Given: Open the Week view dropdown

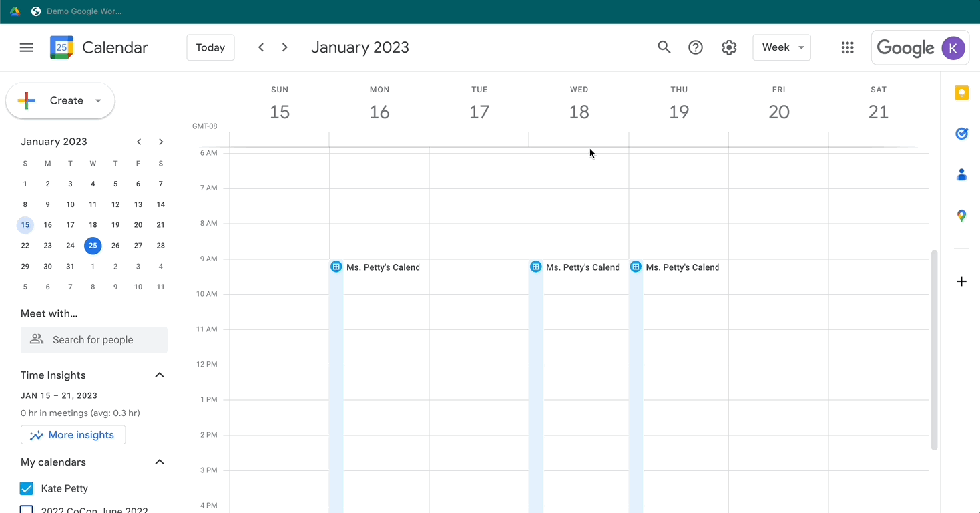Looking at the screenshot, I should pyautogui.click(x=782, y=47).
